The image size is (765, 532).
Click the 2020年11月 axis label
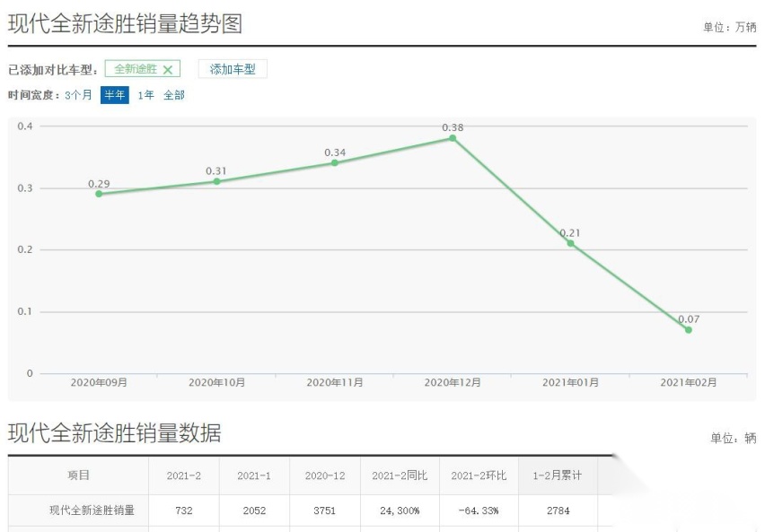pos(335,382)
